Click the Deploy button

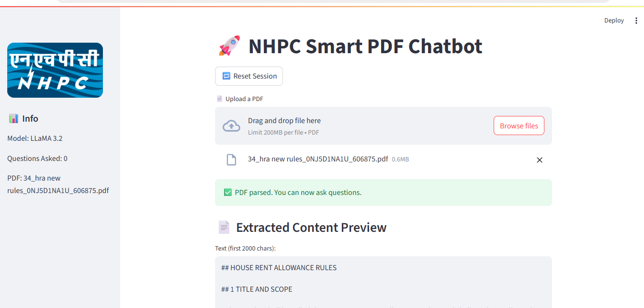pyautogui.click(x=614, y=21)
